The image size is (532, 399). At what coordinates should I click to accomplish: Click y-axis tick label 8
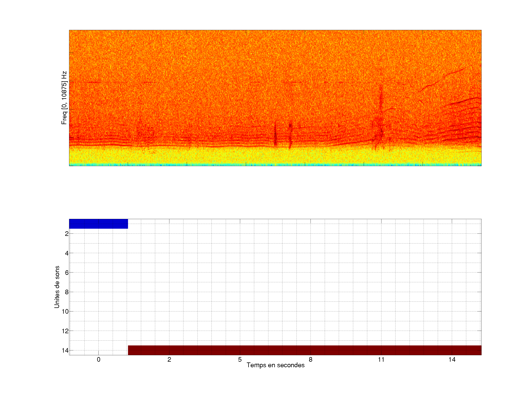[67, 292]
